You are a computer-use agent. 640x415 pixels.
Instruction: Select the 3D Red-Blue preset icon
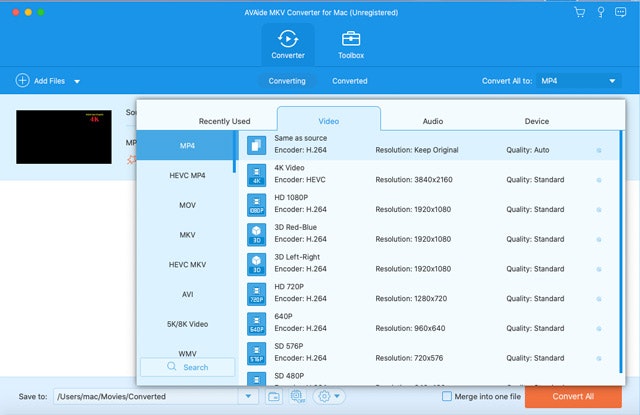tap(256, 235)
